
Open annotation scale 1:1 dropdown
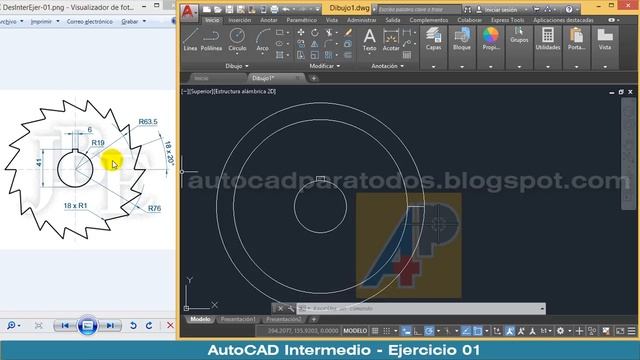546,331
